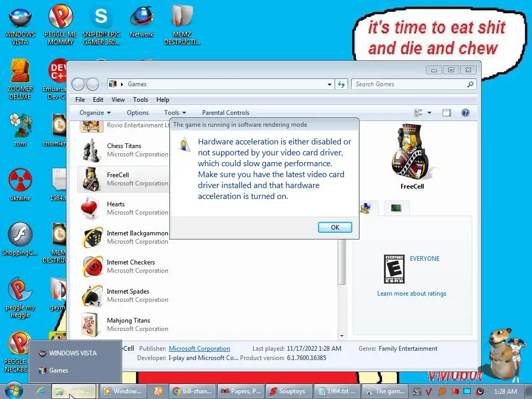Viewport: 532px width, 399px height.
Task: Click the ESRB Everyone rating image
Action: [394, 269]
